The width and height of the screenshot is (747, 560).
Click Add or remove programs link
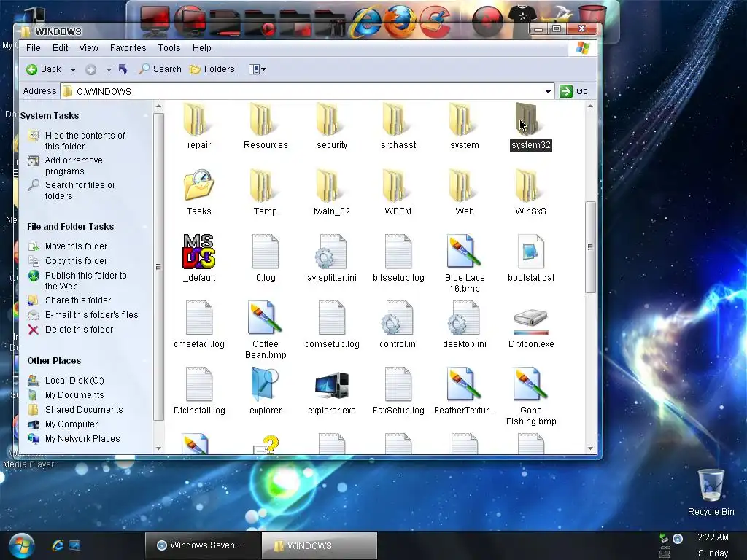pyautogui.click(x=74, y=166)
